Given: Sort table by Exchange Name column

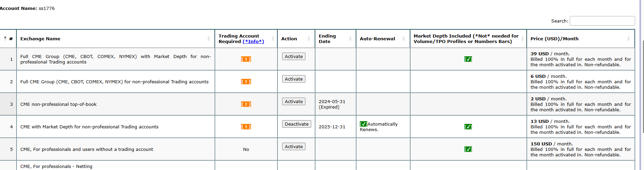Looking at the screenshot, I should 116,39.
